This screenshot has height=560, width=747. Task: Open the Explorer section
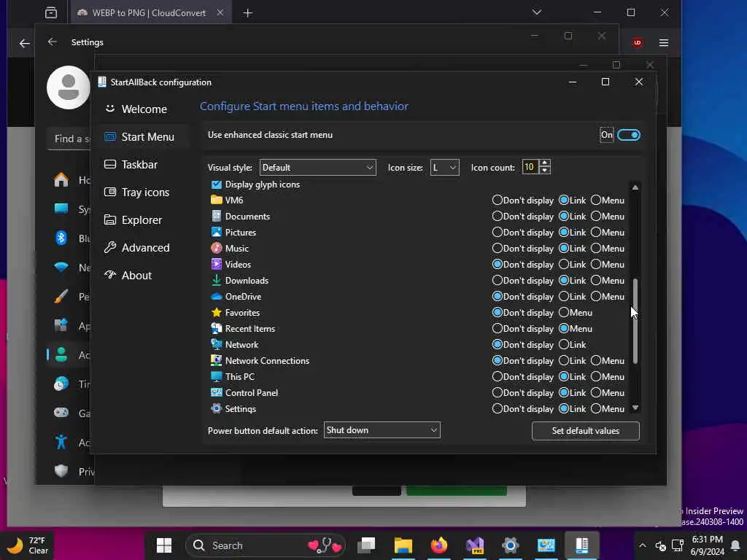133,219
